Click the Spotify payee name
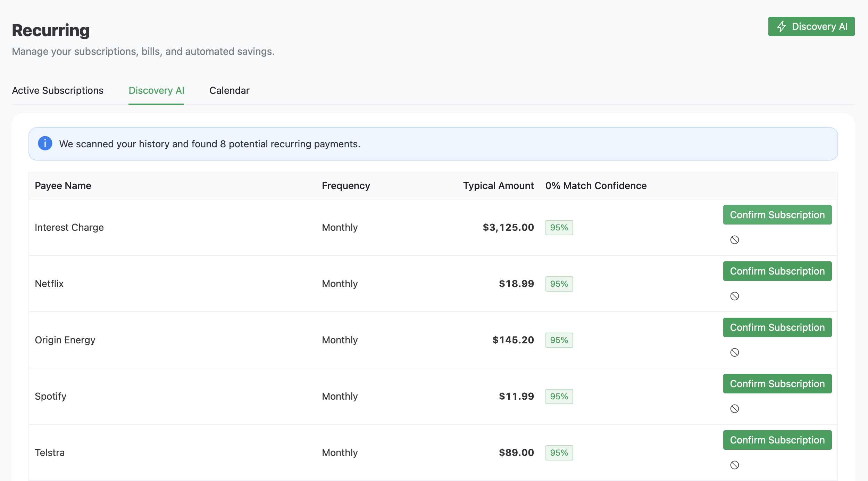The image size is (868, 481). tap(50, 396)
